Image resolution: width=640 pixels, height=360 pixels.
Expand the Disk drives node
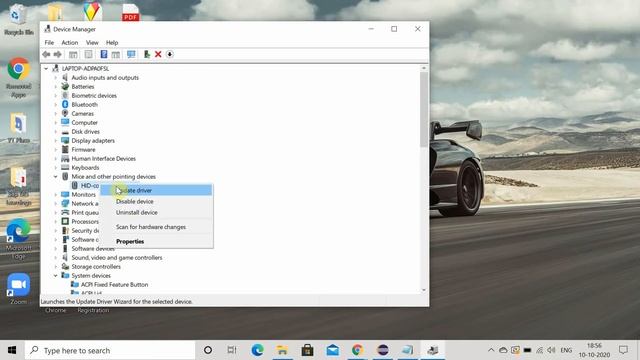pos(56,131)
